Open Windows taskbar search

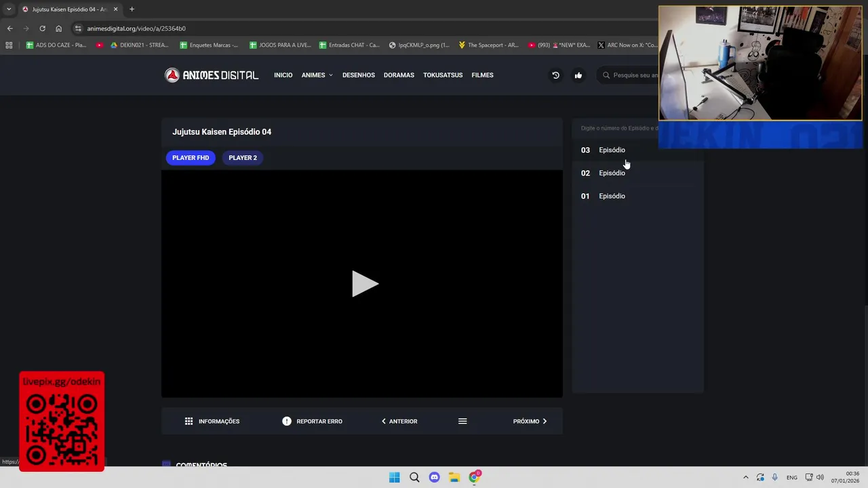(x=414, y=477)
